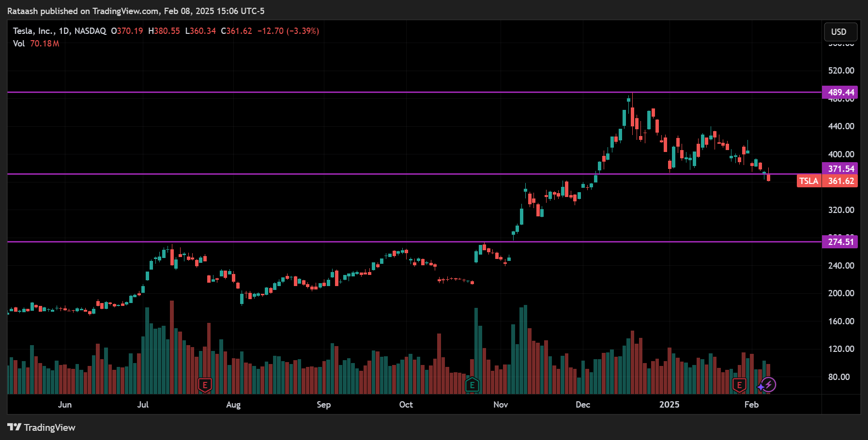Viewport: 868px width, 440px height.
Task: Click the Jul label on the time axis
Action: (x=143, y=405)
